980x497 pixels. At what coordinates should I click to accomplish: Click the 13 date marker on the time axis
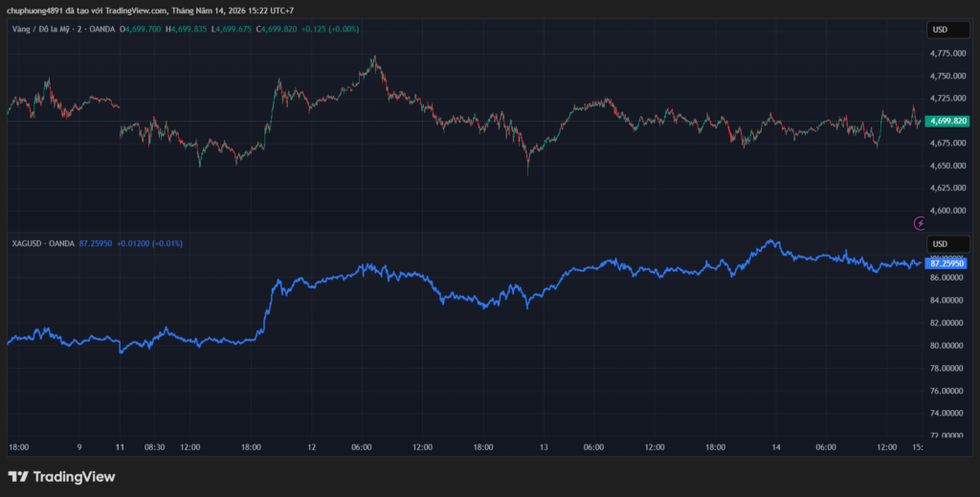544,447
